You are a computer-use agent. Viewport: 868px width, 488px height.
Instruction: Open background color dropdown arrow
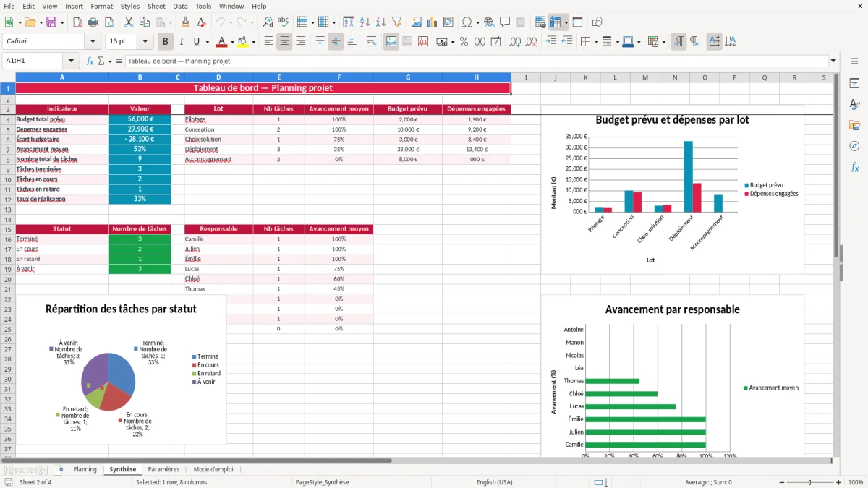[x=254, y=42]
